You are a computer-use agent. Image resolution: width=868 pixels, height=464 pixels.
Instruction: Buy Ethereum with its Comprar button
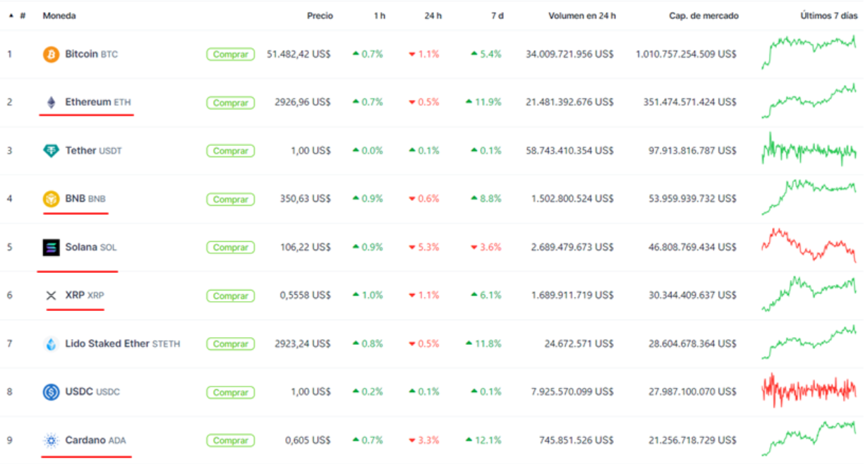point(231,103)
